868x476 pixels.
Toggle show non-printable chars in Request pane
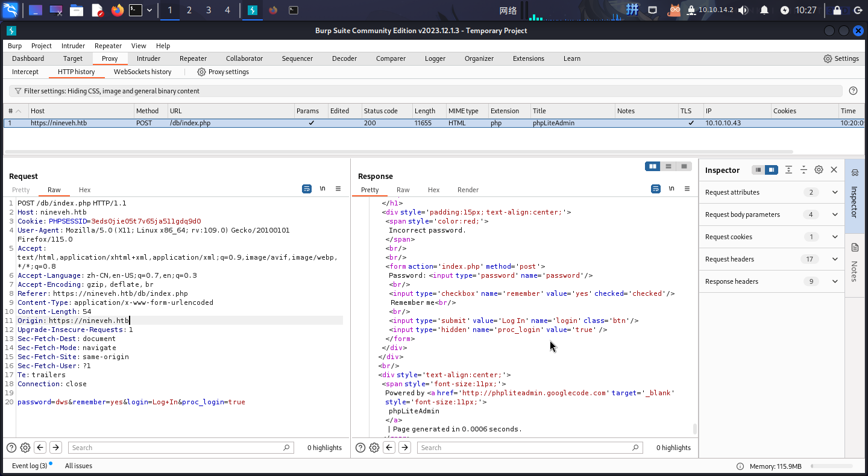point(322,189)
